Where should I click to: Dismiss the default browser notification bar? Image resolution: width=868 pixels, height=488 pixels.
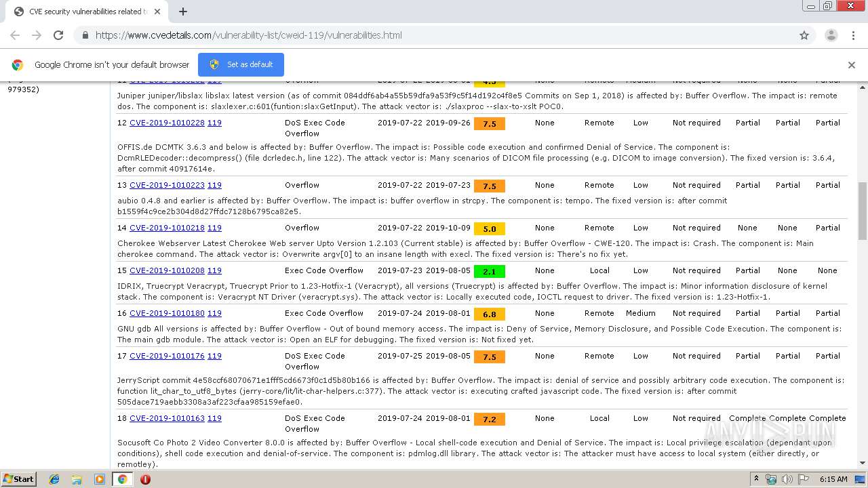(x=852, y=65)
